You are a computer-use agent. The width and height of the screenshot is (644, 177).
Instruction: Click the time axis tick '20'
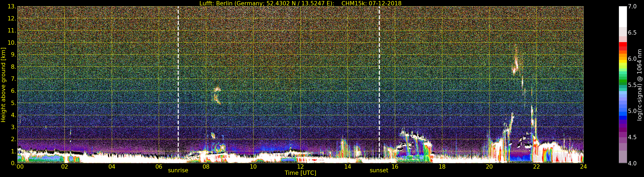489,167
